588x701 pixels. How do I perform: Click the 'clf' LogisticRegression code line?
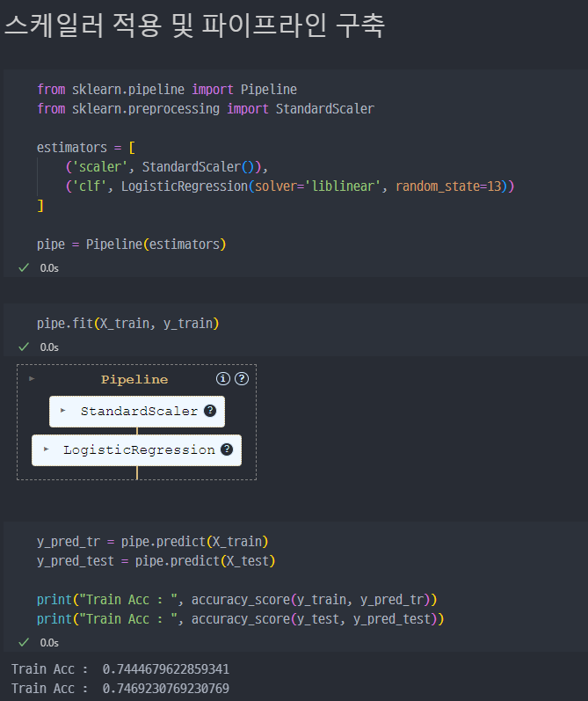click(290, 186)
